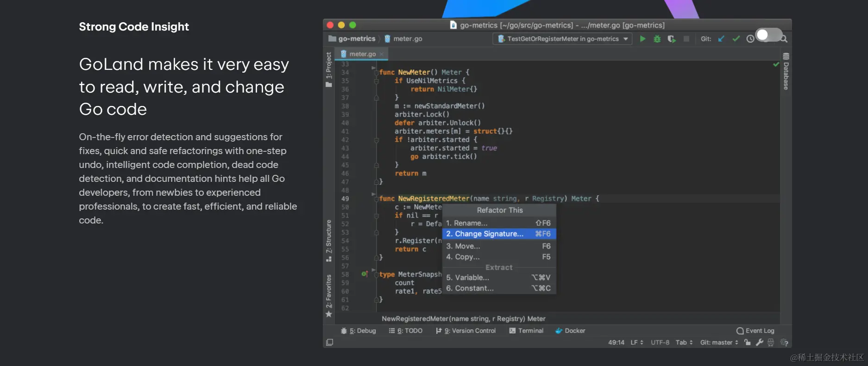Image resolution: width=868 pixels, height=366 pixels.
Task: Open the LF line separator selector
Action: point(637,342)
